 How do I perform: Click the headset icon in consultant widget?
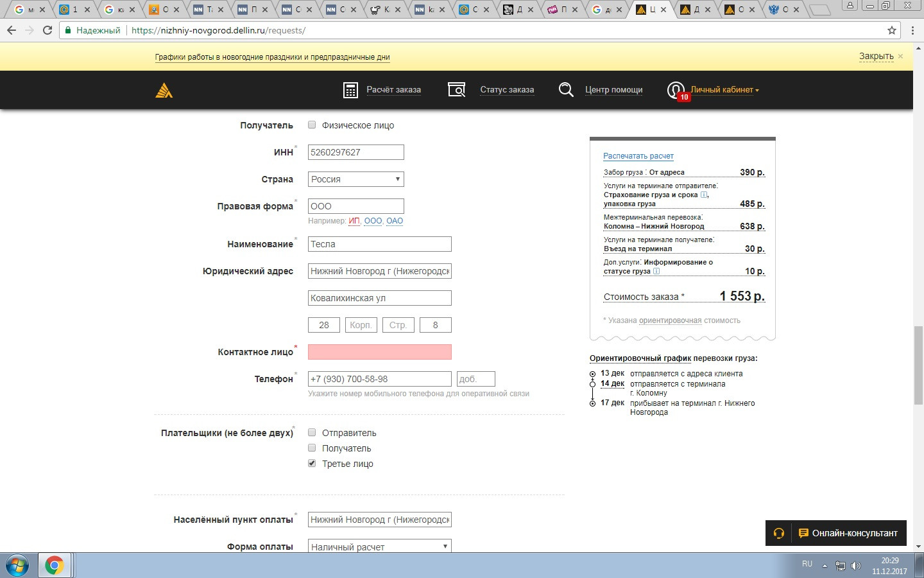pyautogui.click(x=779, y=533)
